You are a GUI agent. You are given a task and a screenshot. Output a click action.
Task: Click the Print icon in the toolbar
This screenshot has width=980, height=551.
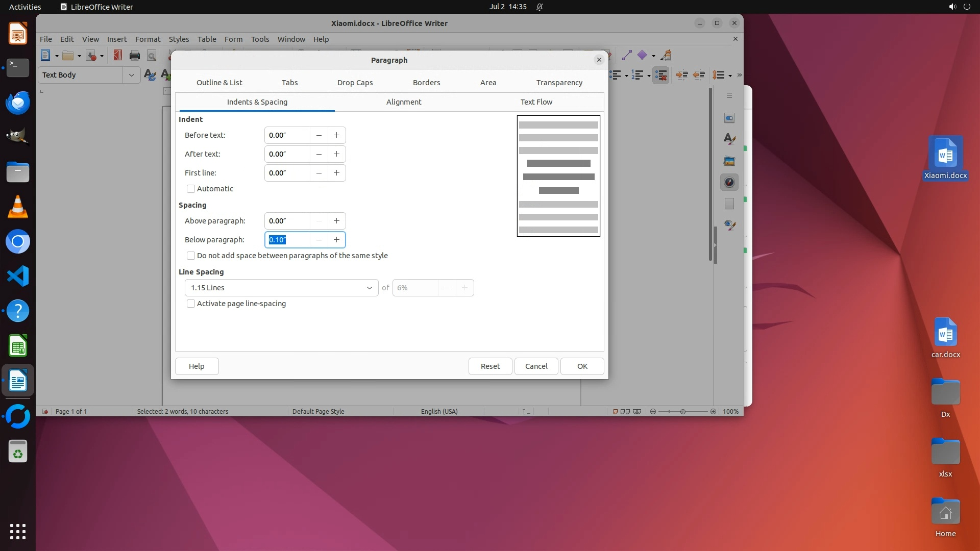[x=135, y=56]
